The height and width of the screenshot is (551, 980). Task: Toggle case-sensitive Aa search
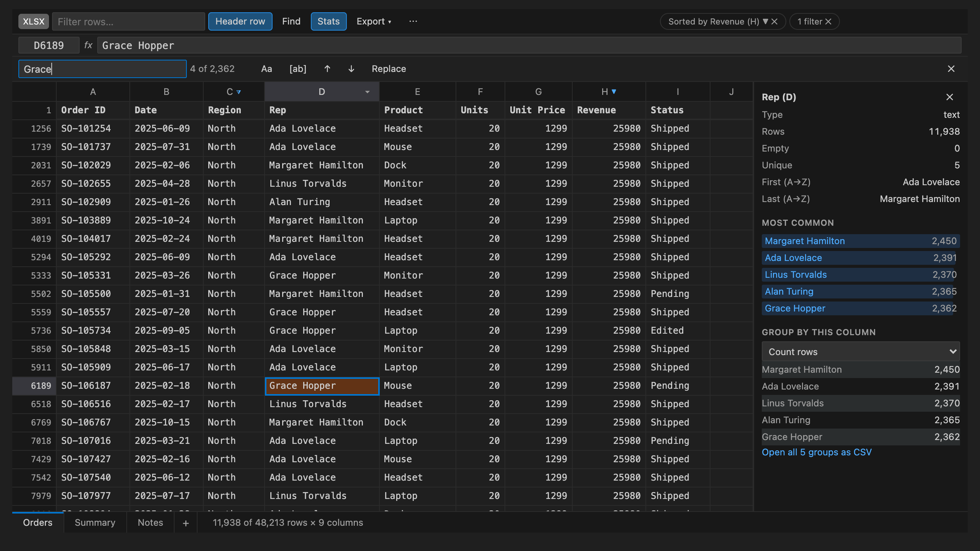coord(266,69)
